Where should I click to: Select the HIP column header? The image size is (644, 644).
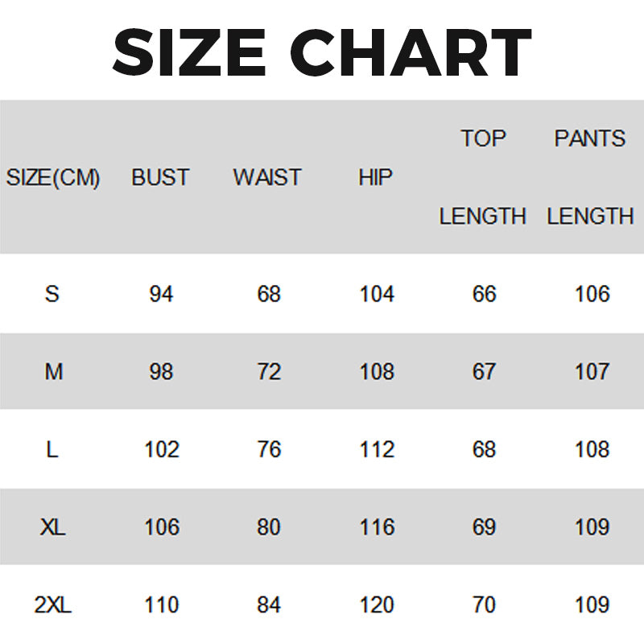point(375,178)
